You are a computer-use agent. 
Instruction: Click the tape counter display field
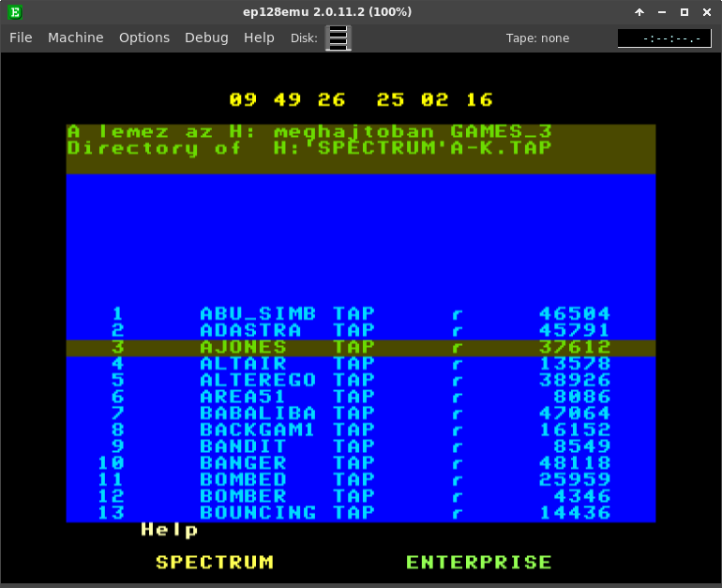[x=664, y=38]
